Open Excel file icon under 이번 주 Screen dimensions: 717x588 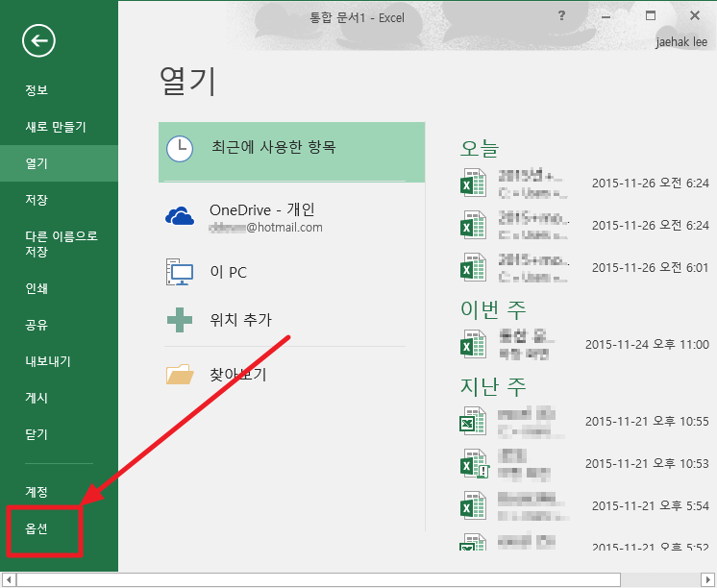click(x=473, y=344)
